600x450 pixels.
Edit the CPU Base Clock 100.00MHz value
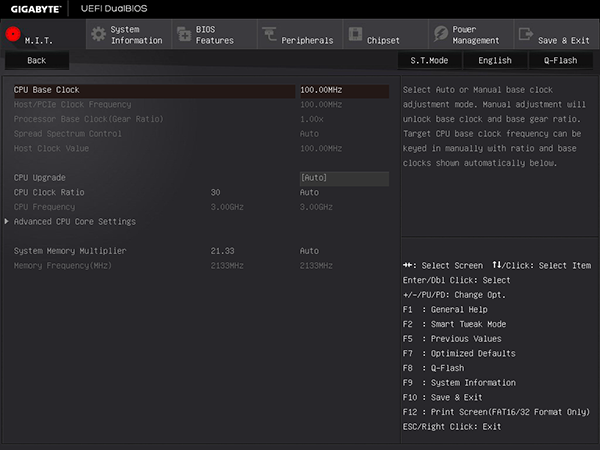pyautogui.click(x=344, y=90)
